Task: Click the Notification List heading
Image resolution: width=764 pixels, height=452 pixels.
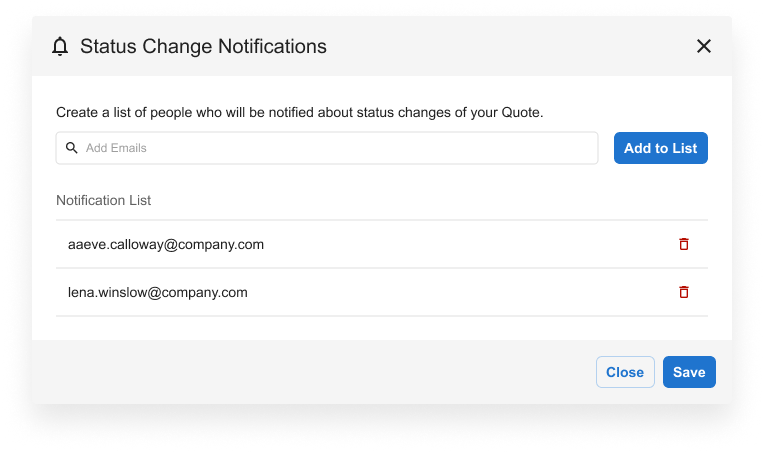Action: [104, 200]
